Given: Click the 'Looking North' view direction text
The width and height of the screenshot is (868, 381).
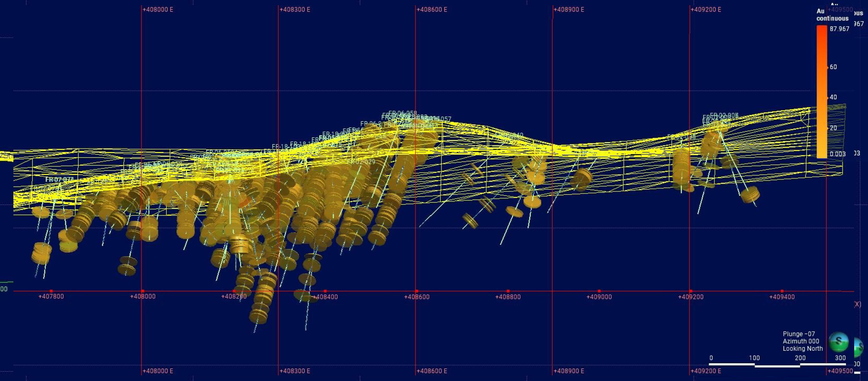Looking at the screenshot, I should pos(802,349).
